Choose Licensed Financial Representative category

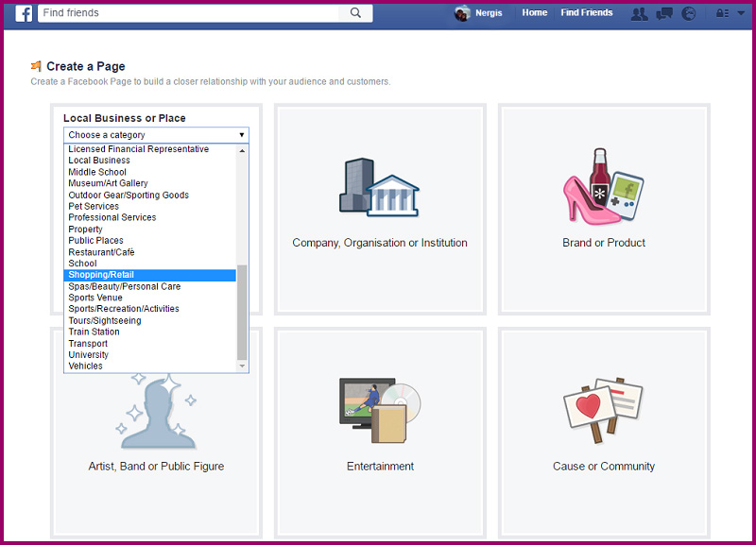click(150, 149)
